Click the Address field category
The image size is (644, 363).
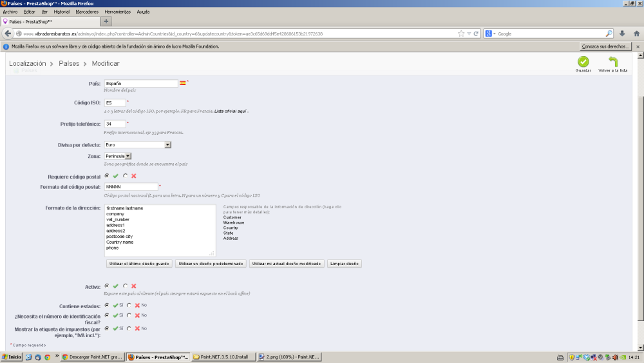point(231,239)
